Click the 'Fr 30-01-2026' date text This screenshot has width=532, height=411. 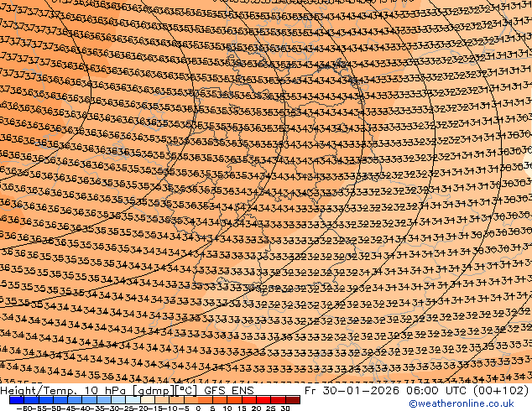[x=352, y=391]
